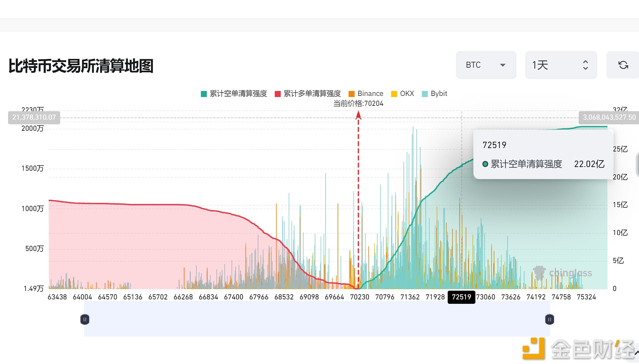Click x-axis label 67400
This screenshot has height=364, width=639.
pyautogui.click(x=234, y=297)
